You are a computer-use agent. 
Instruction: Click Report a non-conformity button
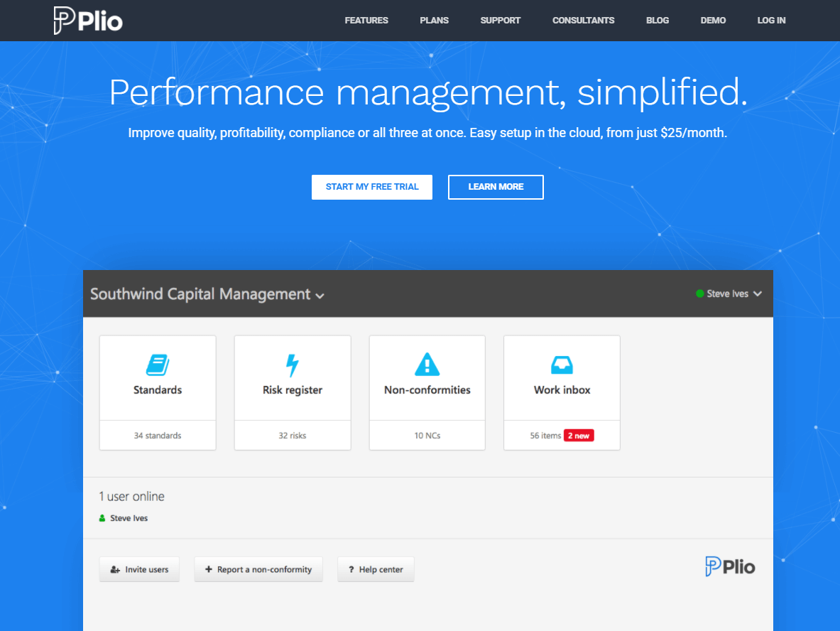click(258, 569)
